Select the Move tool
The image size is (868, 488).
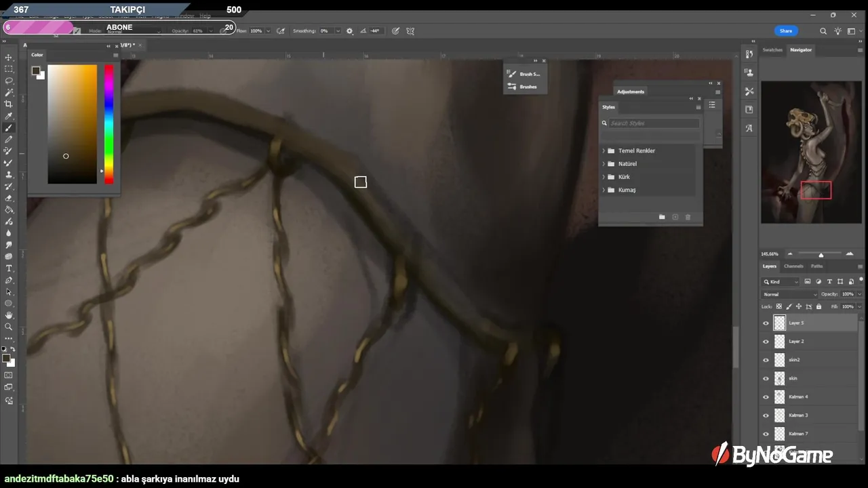pos(9,57)
